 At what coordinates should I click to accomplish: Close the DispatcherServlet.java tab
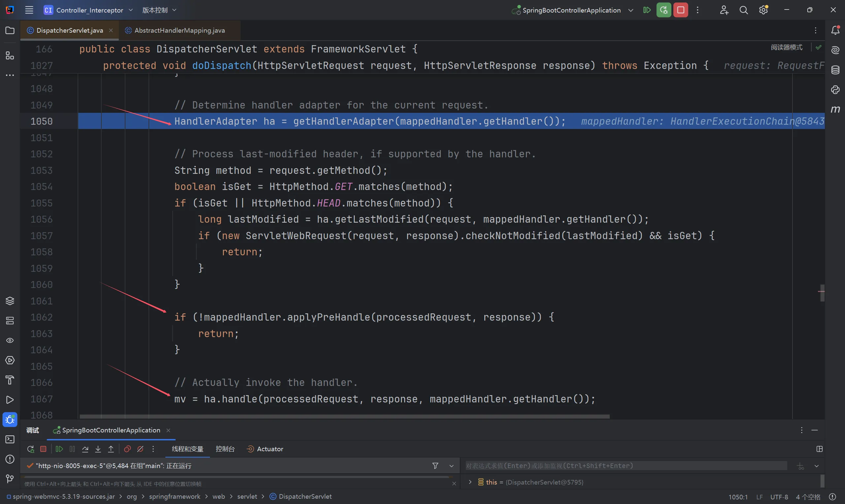pyautogui.click(x=111, y=30)
